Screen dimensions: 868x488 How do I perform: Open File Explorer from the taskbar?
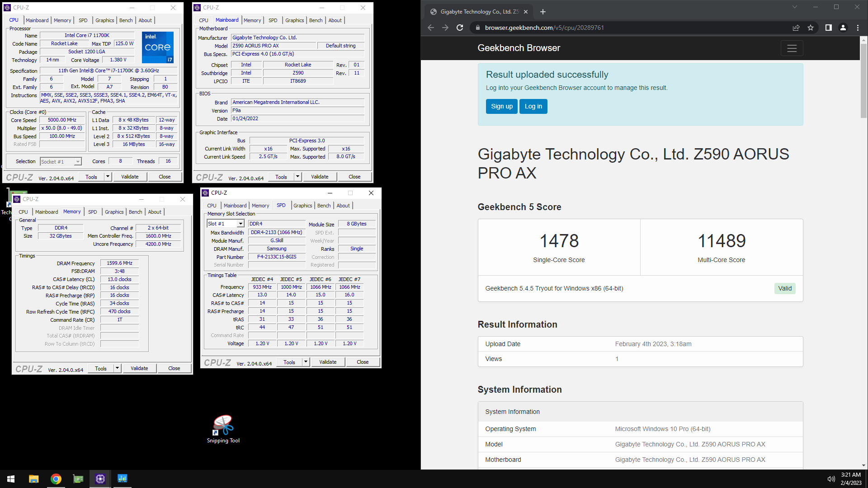point(34,479)
